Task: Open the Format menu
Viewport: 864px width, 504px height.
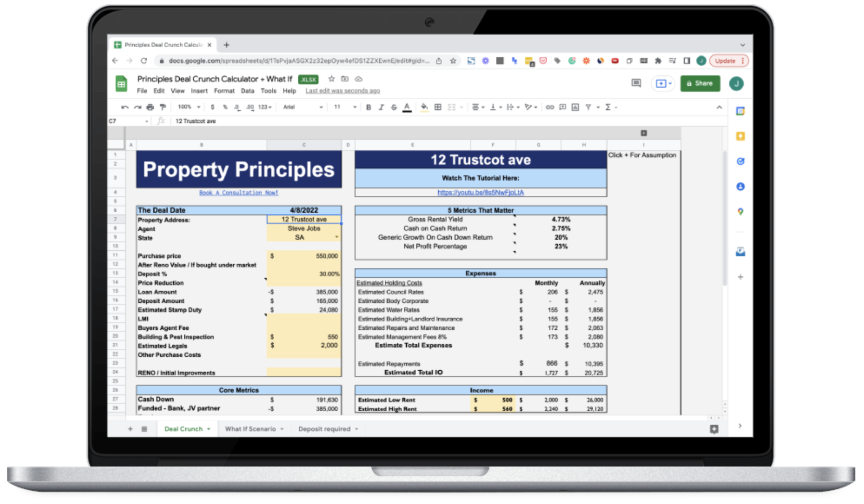Action: tap(224, 91)
